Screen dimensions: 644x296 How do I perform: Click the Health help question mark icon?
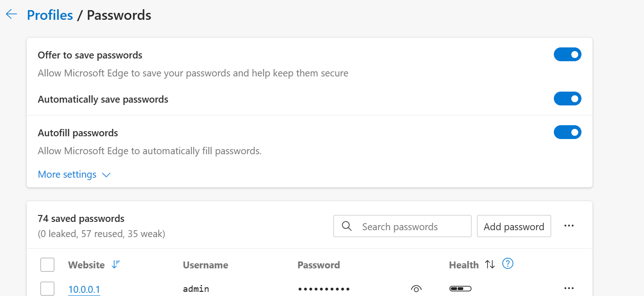click(508, 264)
